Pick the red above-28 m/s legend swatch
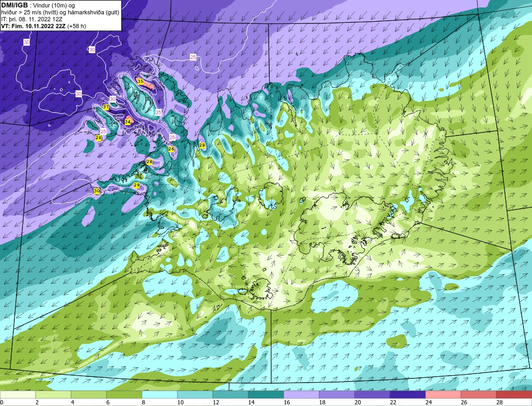Image resolution: width=532 pixels, height=406 pixels. tap(514, 394)
